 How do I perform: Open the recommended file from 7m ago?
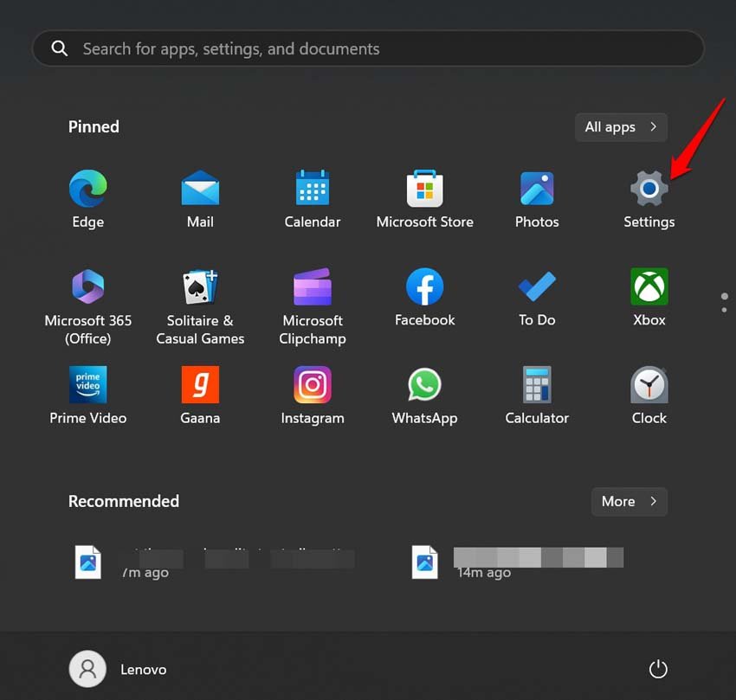tap(214, 562)
